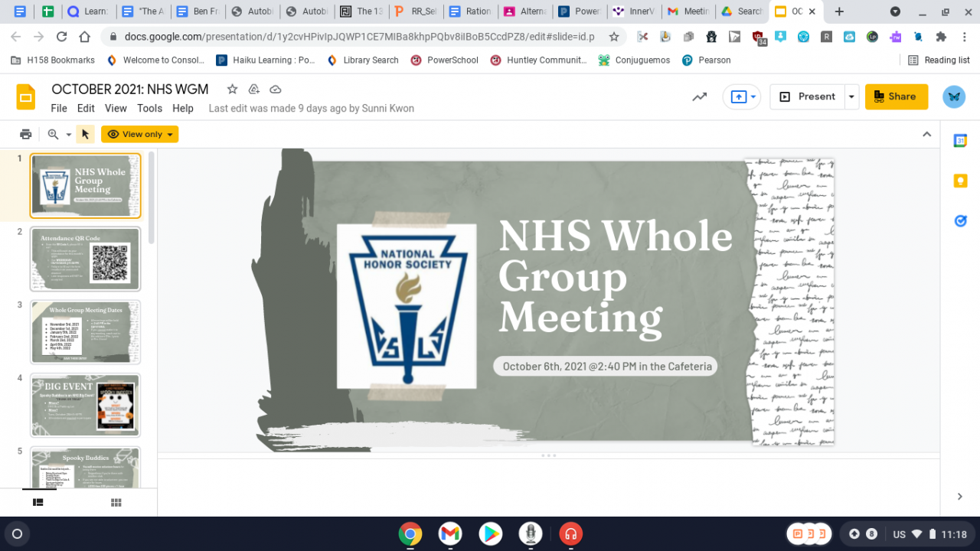Open the PowerSchool bookmark
This screenshot has height=551, width=980.
click(444, 60)
